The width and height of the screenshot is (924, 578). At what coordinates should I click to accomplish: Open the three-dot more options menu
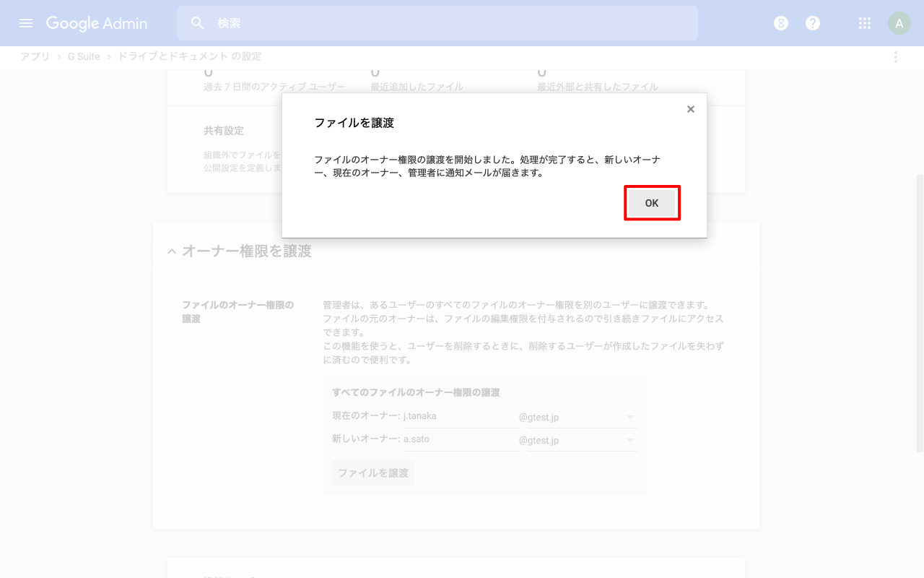(896, 57)
